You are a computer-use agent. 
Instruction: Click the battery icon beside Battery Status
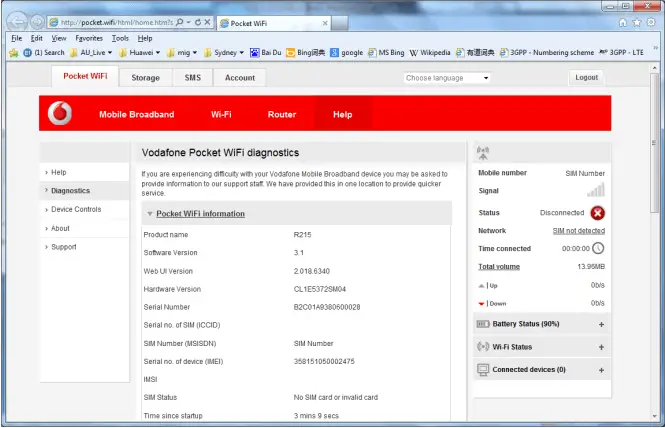(x=483, y=324)
